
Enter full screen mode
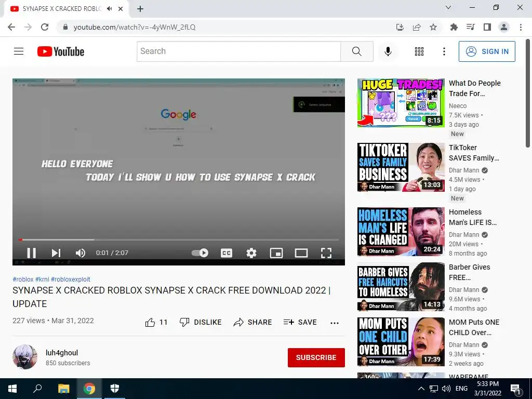coord(326,253)
